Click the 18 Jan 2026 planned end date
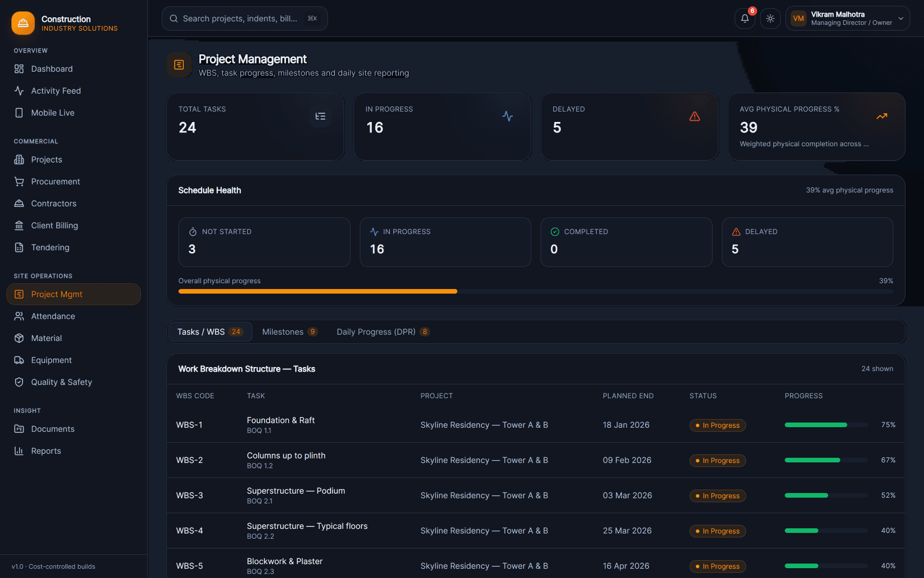 [626, 425]
